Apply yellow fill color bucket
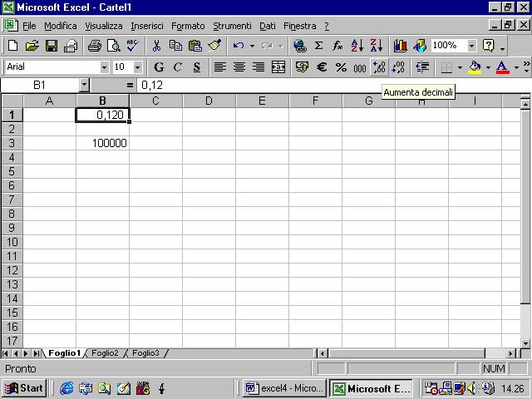 (x=475, y=66)
